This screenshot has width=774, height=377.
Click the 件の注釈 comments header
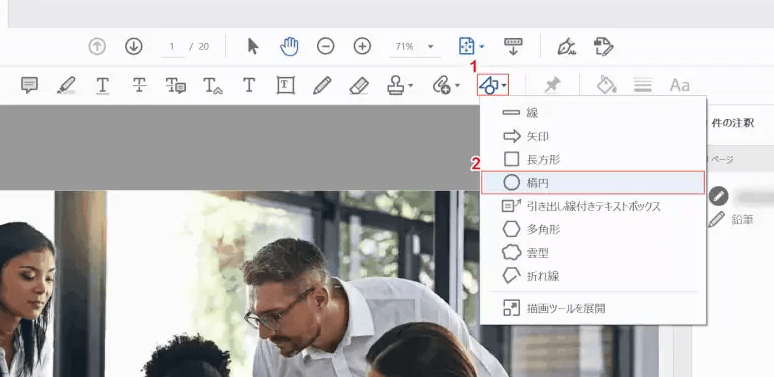tap(733, 124)
